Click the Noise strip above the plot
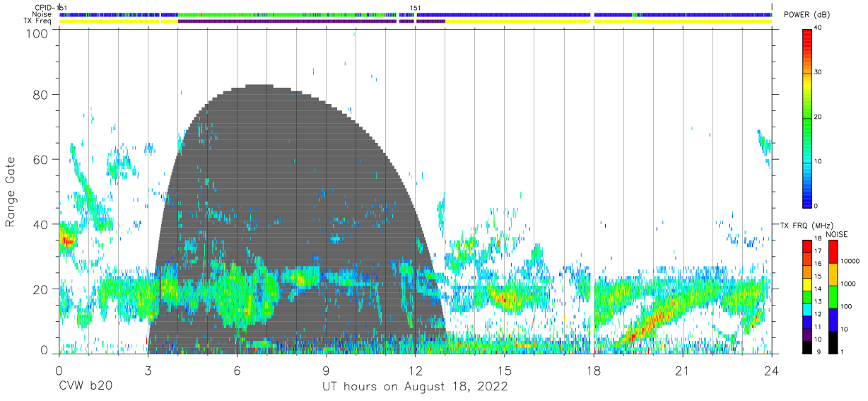Image resolution: width=868 pixels, height=401 pixels. (416, 14)
